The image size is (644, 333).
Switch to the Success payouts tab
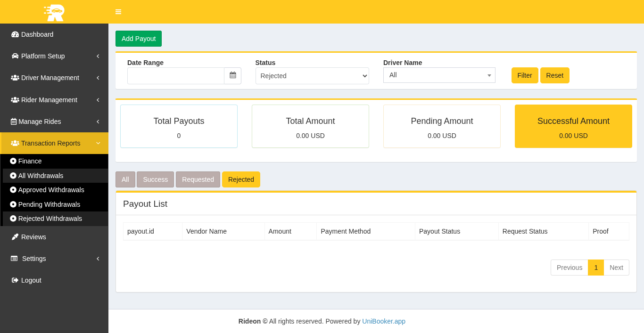pos(155,179)
